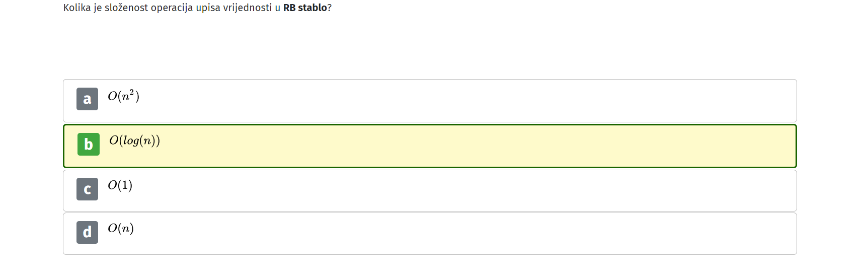Select answer option O(1)

coord(430,190)
